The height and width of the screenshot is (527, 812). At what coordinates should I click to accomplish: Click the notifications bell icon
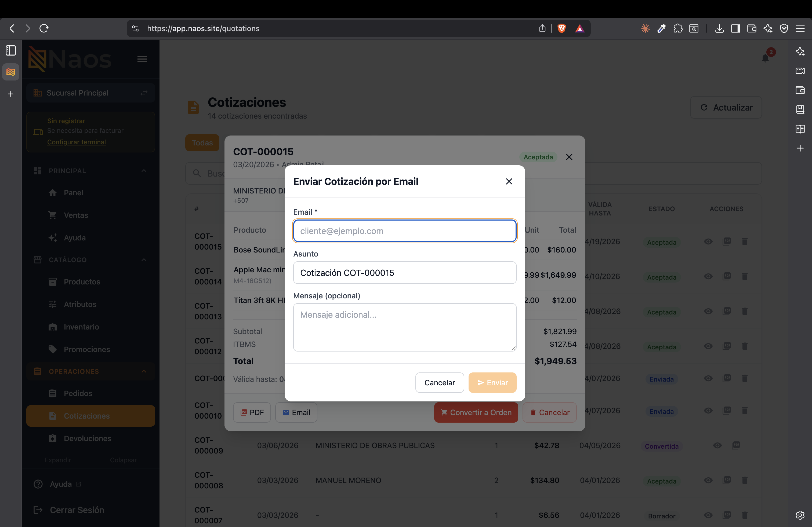[x=765, y=58]
